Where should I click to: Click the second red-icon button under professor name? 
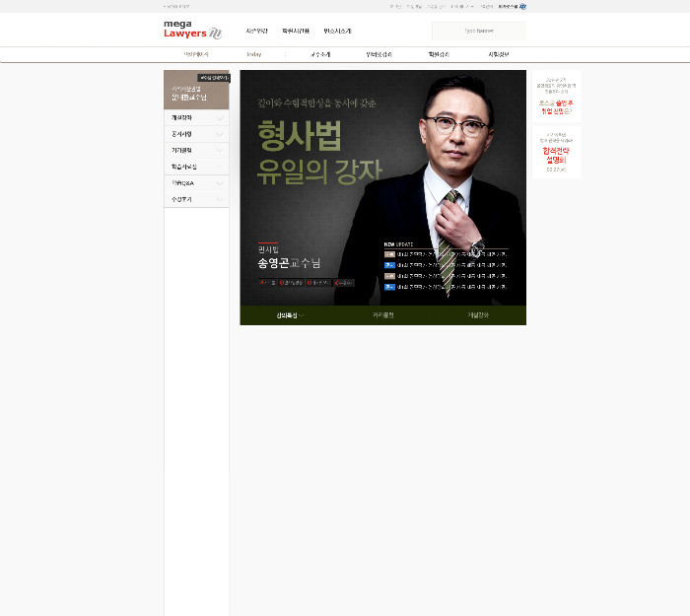292,283
